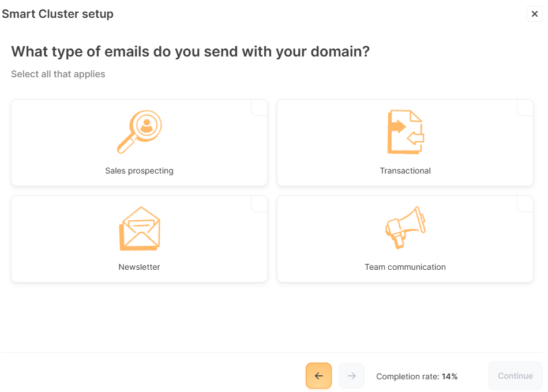This screenshot has height=392, width=548.
Task: Go back with the left arrow button
Action: [x=318, y=376]
